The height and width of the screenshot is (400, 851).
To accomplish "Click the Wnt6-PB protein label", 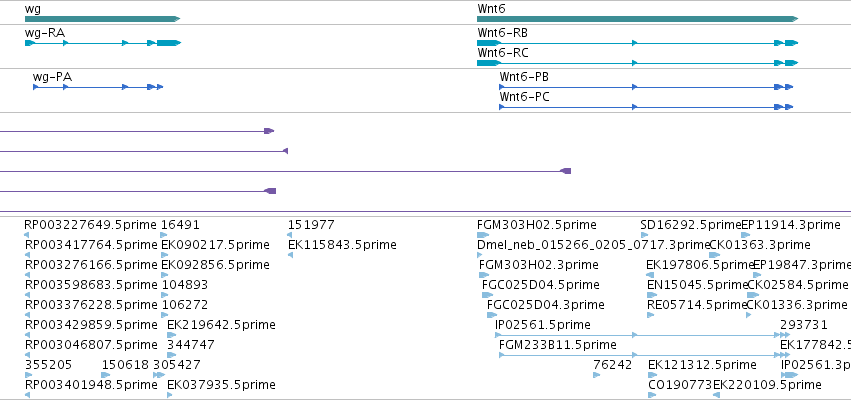I will pos(524,77).
